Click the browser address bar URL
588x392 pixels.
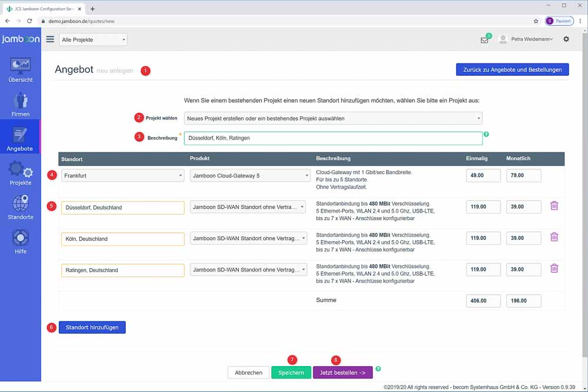(81, 21)
